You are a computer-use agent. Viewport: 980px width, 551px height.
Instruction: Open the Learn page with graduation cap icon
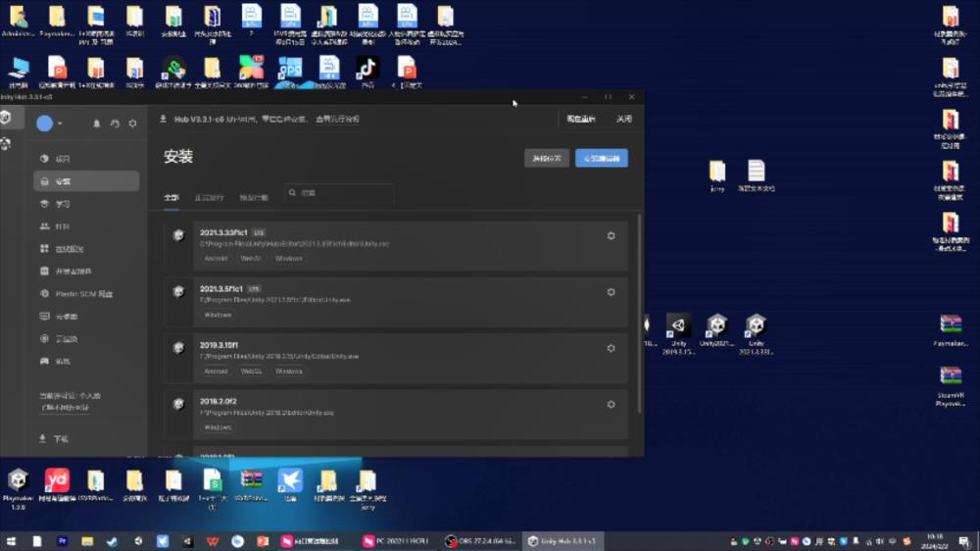(86, 204)
